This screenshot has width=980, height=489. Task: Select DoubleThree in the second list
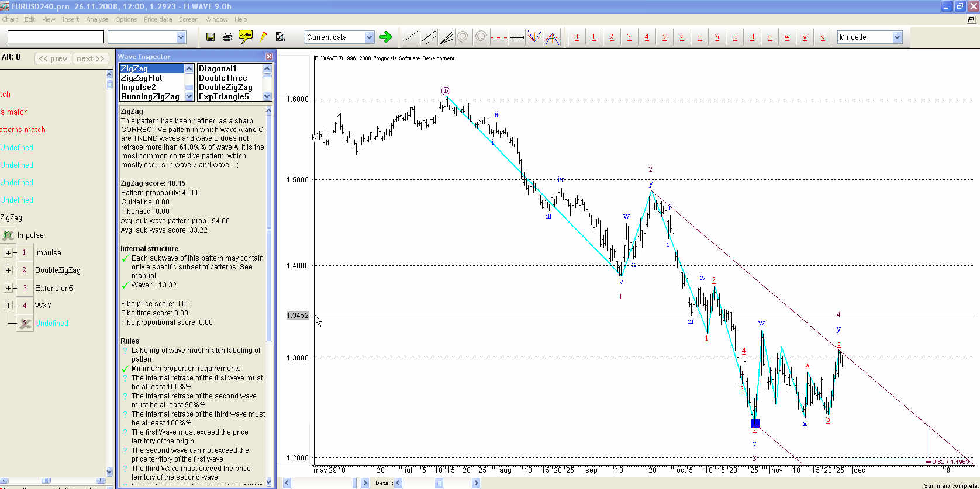pos(230,78)
